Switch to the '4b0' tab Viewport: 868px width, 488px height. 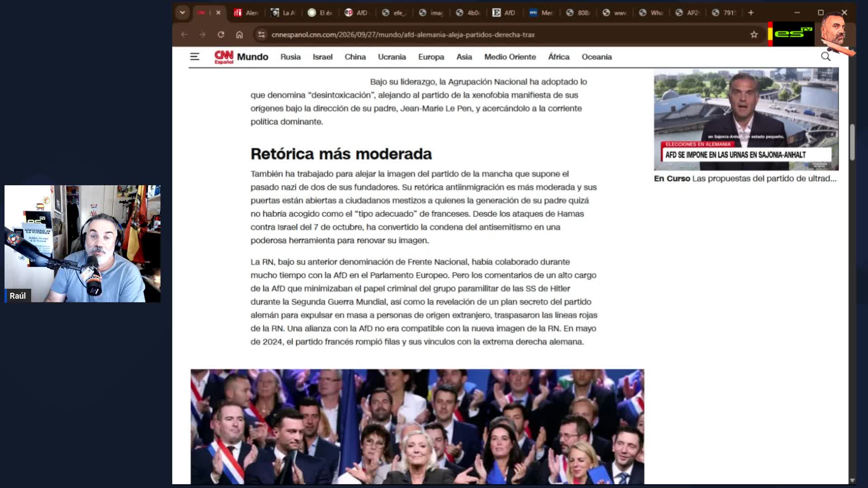coord(468,13)
